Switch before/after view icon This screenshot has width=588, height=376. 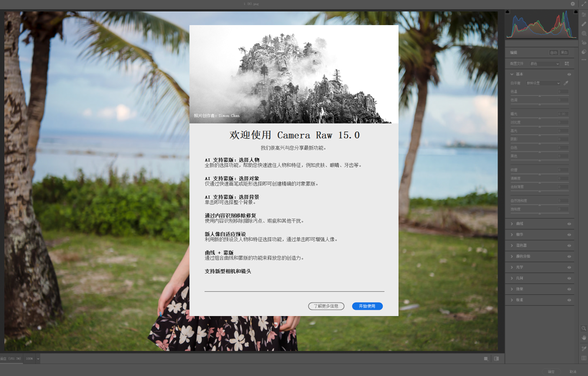click(x=497, y=359)
